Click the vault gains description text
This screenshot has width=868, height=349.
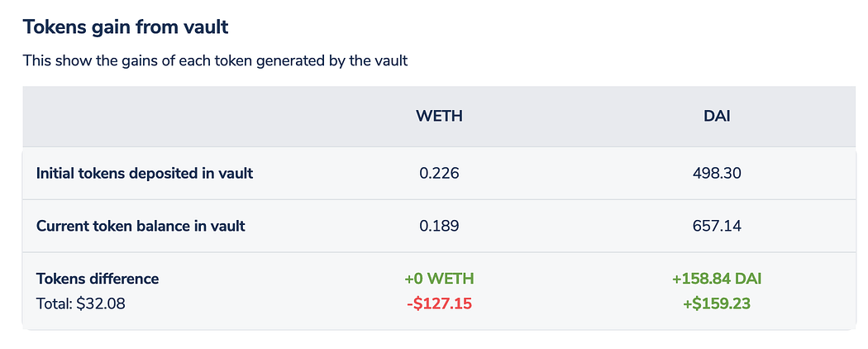215,60
